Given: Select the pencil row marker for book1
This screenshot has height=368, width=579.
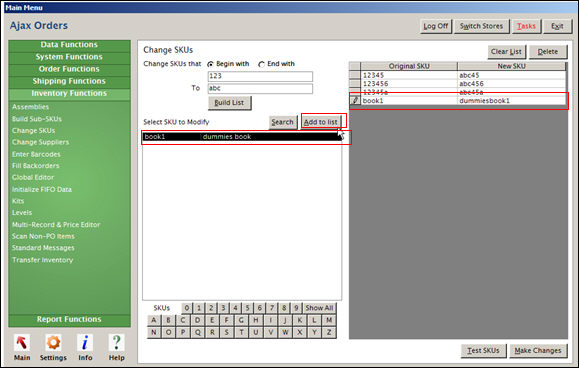Looking at the screenshot, I should pos(355,100).
